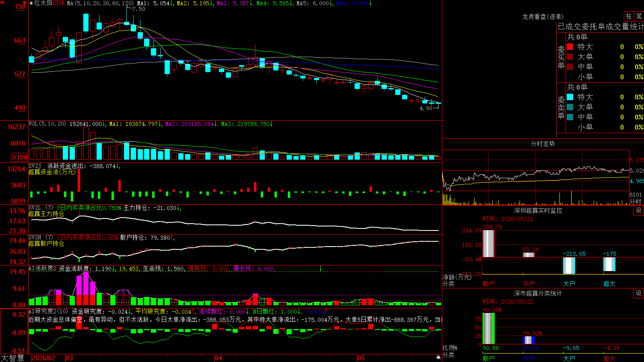Click the 日线 period label

(x=59, y=3)
